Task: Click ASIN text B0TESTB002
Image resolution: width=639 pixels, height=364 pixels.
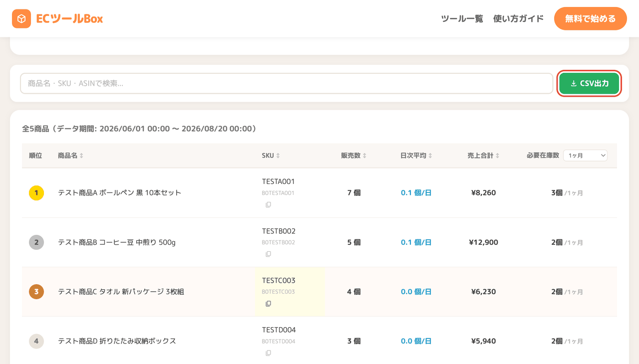Action: 278,242
